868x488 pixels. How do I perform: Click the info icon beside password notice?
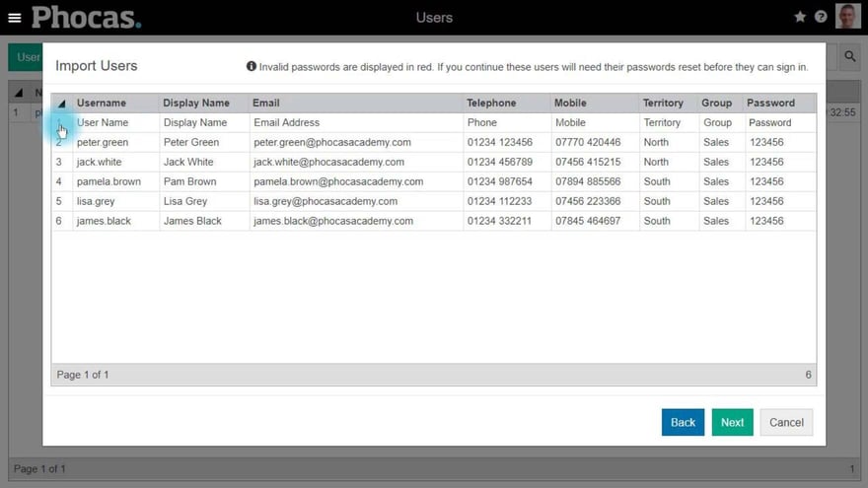(252, 66)
